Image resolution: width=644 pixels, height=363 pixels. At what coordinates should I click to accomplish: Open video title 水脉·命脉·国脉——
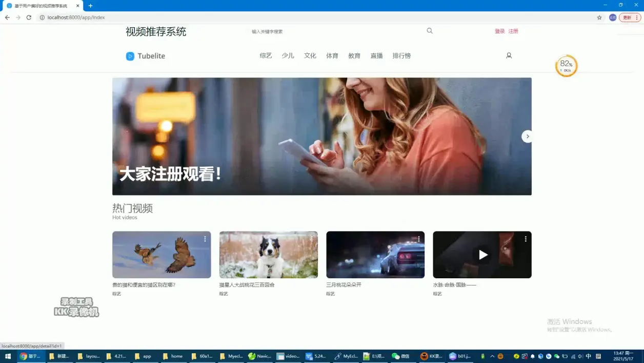point(454,284)
